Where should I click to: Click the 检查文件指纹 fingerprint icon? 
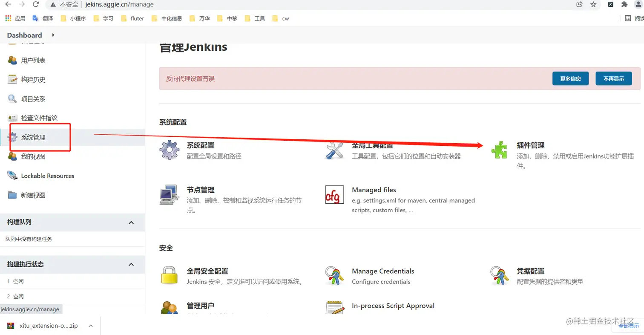[12, 118]
